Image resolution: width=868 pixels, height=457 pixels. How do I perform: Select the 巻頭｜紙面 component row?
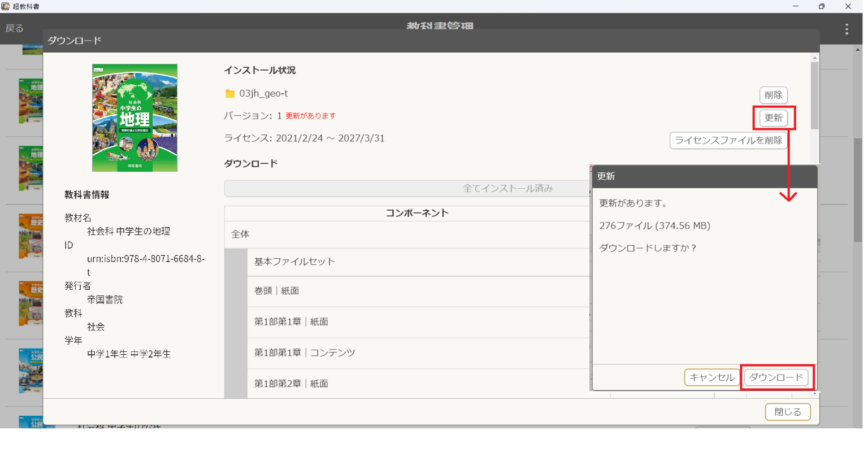(418, 291)
